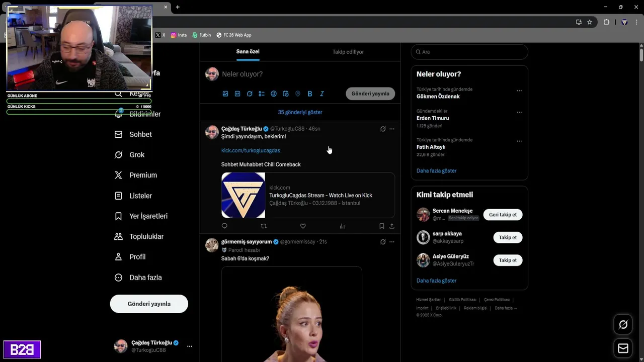This screenshot has height=362, width=644.
Task: Open the Futbin bookmark
Action: click(202, 35)
